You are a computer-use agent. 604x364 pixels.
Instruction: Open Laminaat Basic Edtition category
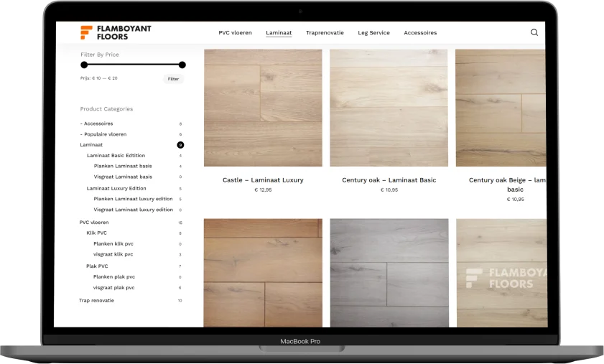click(x=116, y=156)
